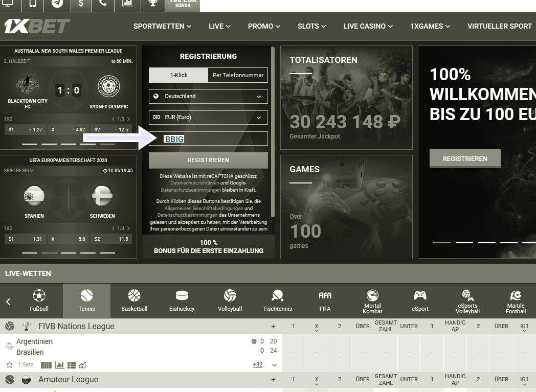Select eSport in live sports bar
Screen dimensions: 536x392
[420, 301]
